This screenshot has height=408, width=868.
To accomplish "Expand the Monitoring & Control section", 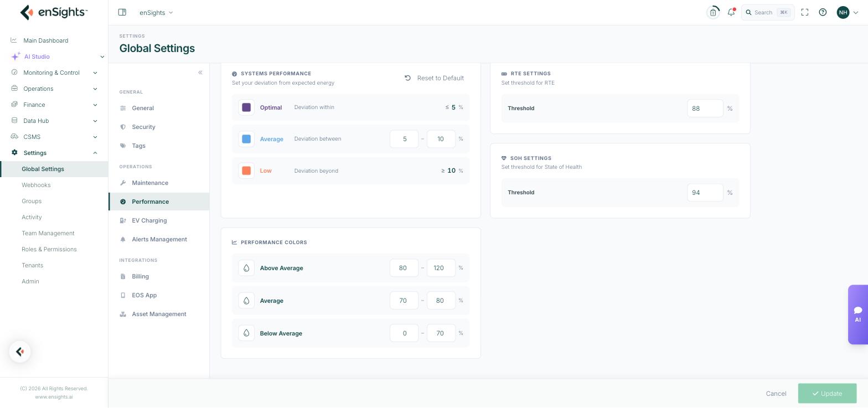I will pos(54,73).
